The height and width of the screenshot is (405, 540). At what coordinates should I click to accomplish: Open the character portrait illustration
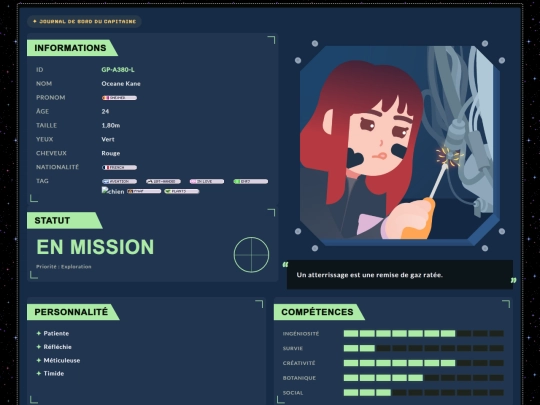pos(399,146)
